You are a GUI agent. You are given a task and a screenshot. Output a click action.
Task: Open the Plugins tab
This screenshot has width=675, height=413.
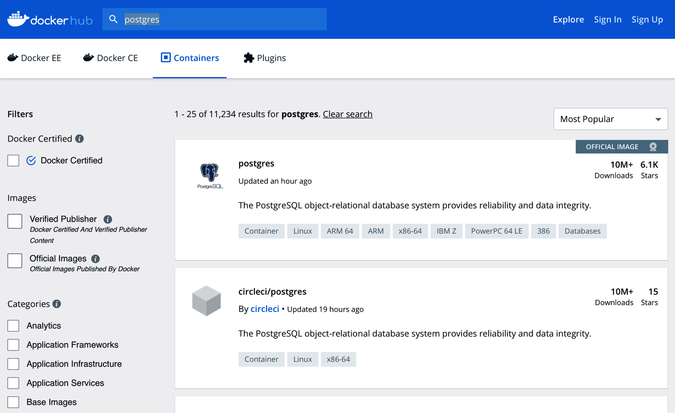coord(265,58)
